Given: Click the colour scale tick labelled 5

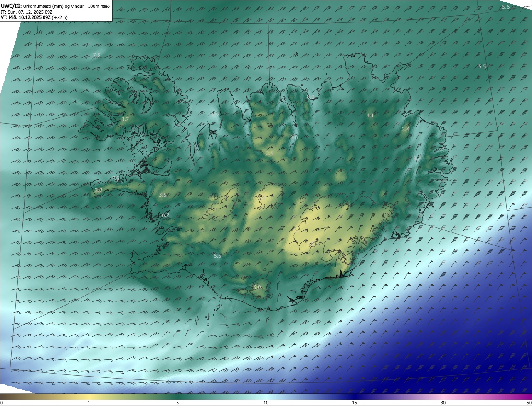Looking at the screenshot, I should coord(177,403).
